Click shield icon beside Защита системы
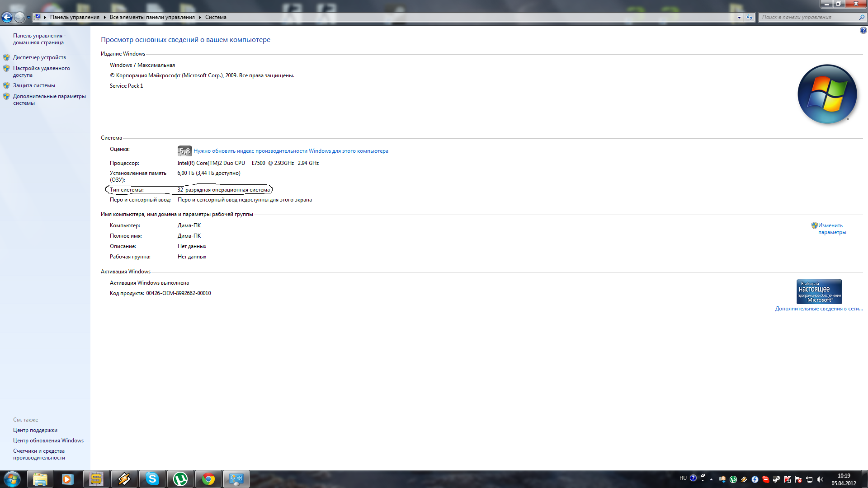868x488 pixels. click(6, 85)
